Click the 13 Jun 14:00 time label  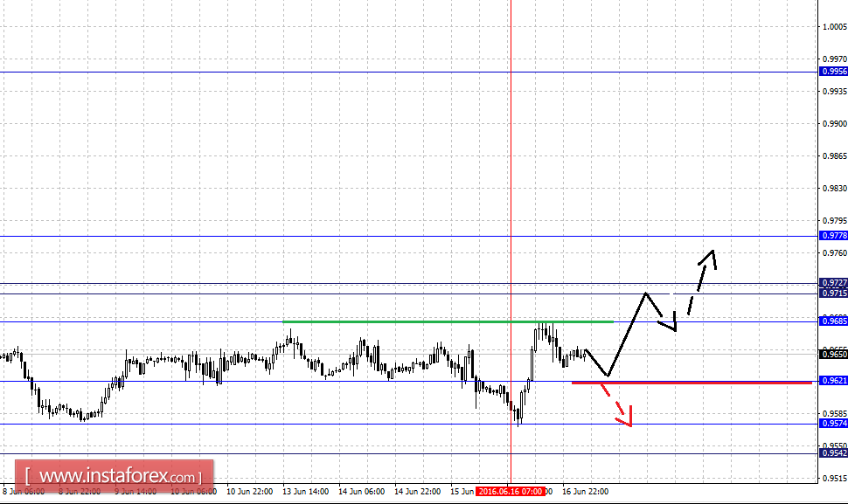[306, 492]
